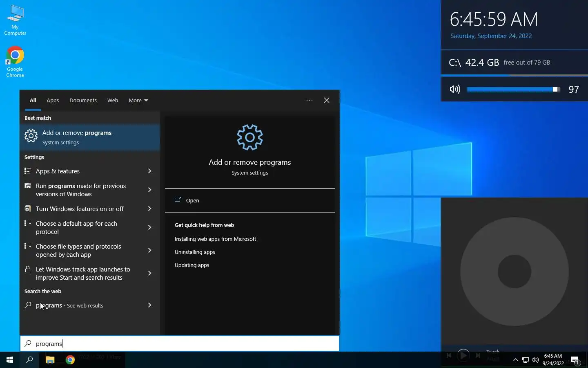This screenshot has height=368, width=588.
Task: Expand Choose a default app chevron
Action: click(149, 227)
